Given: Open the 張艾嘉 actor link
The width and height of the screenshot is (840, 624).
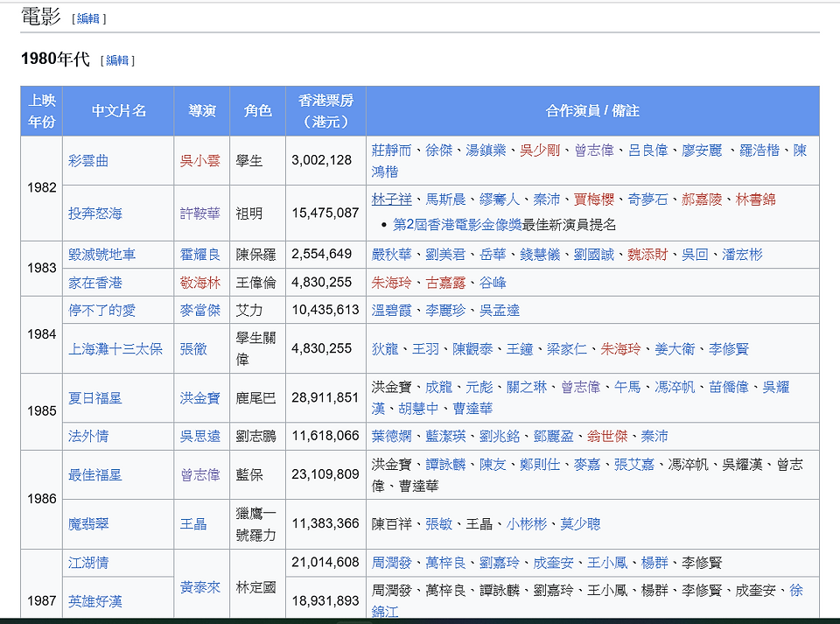Looking at the screenshot, I should pyautogui.click(x=634, y=464).
